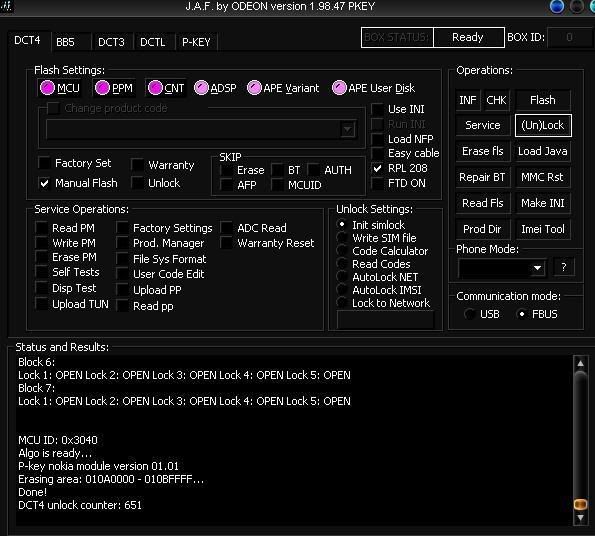
Task: Check SKIP MCUID option
Action: pyautogui.click(x=277, y=185)
